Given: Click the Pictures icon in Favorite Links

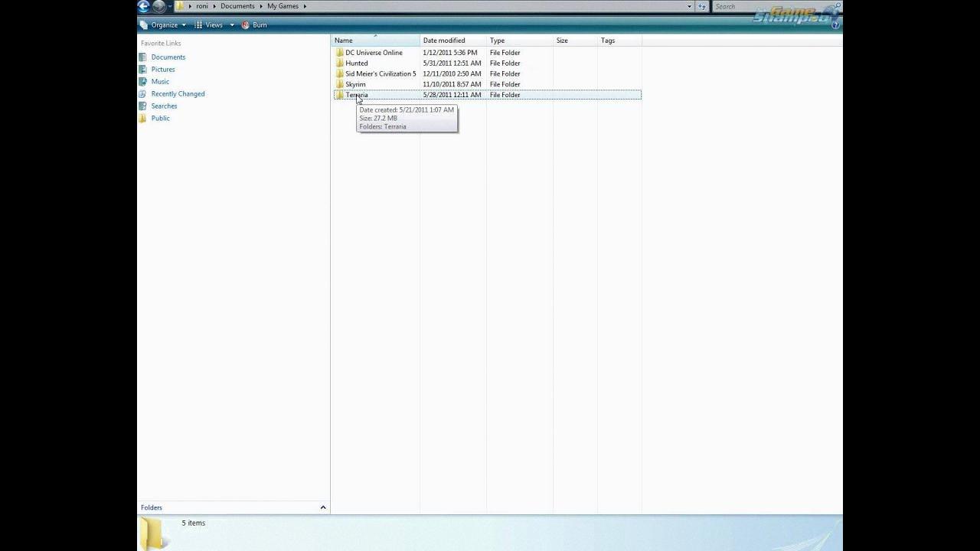Looking at the screenshot, I should click(x=142, y=70).
